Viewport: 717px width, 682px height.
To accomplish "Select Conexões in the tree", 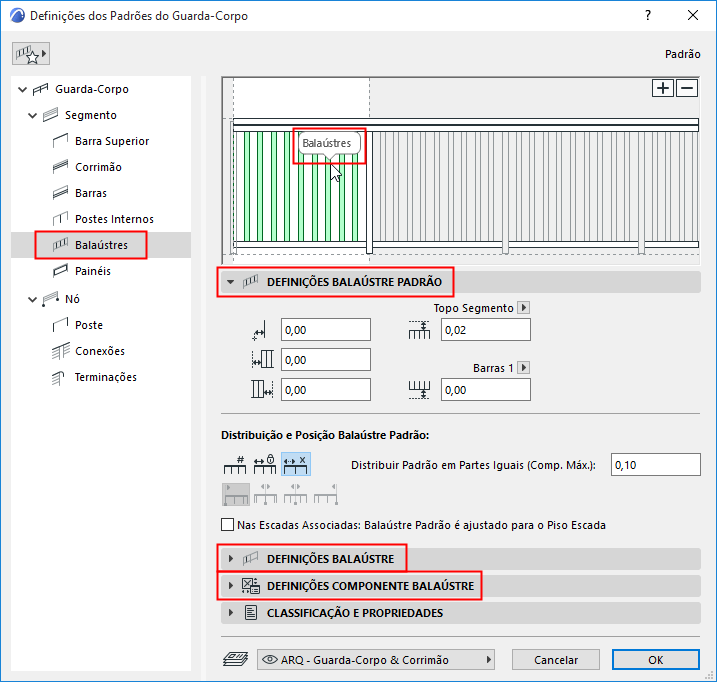I will point(100,351).
